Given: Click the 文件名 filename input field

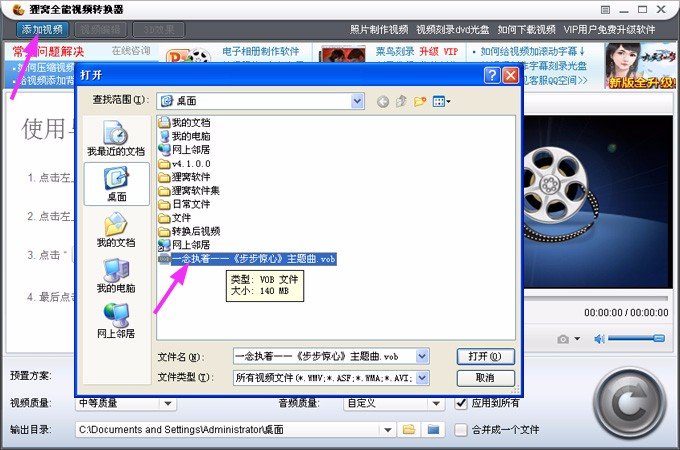Looking at the screenshot, I should pyautogui.click(x=325, y=356).
